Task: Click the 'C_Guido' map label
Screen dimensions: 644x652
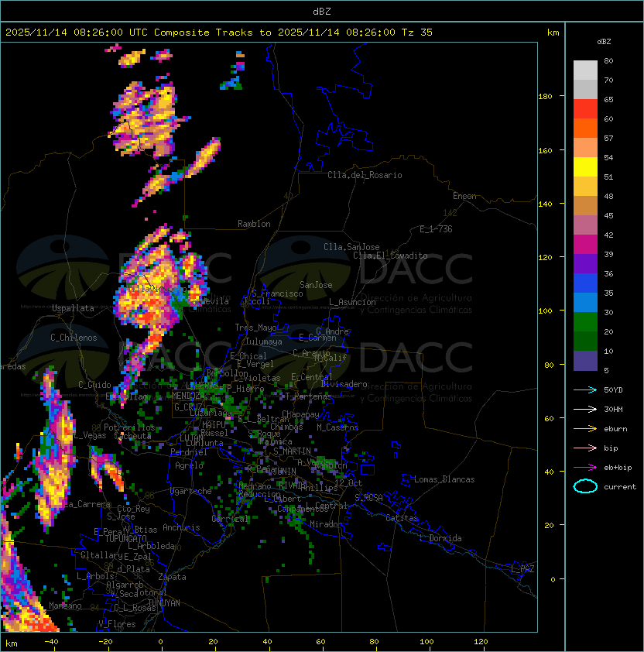Action: [94, 385]
